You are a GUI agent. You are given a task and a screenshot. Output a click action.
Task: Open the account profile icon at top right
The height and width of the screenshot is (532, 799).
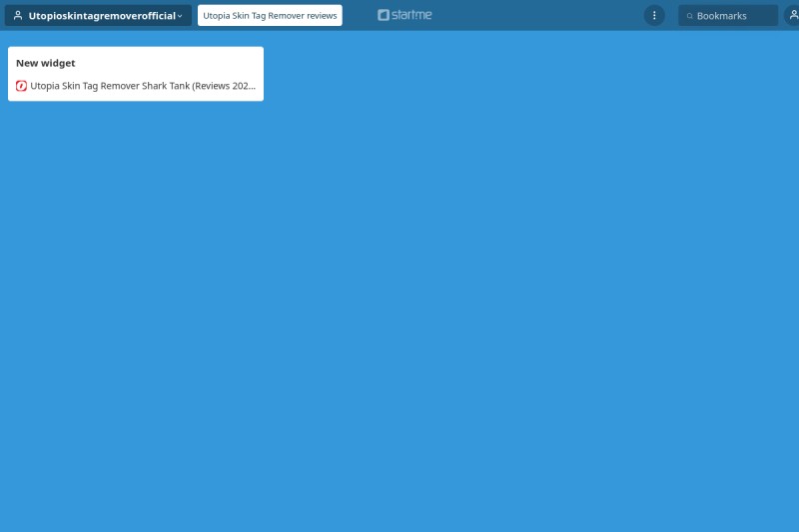click(793, 15)
